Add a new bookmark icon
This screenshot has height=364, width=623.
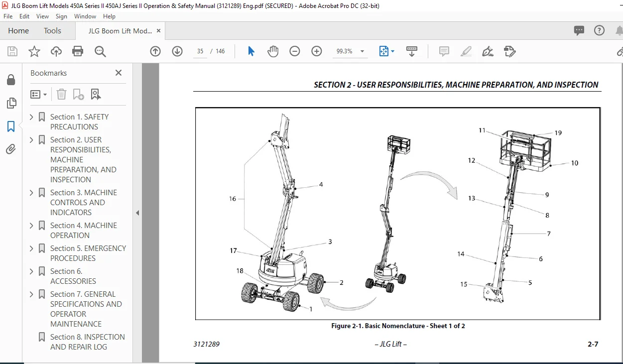tap(78, 94)
